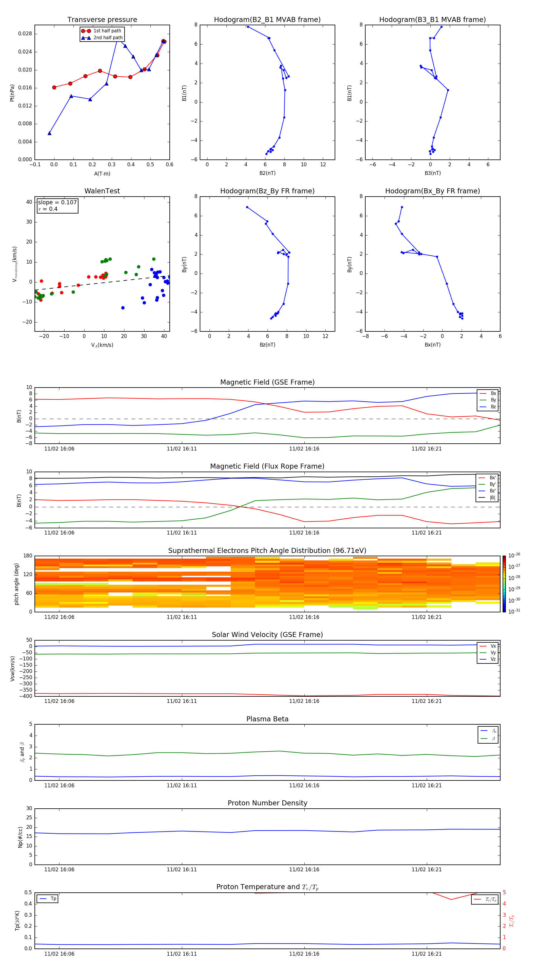Click the 'Bx(nT)' x-axis label
This screenshot has height=980, width=535.
pyautogui.click(x=432, y=345)
